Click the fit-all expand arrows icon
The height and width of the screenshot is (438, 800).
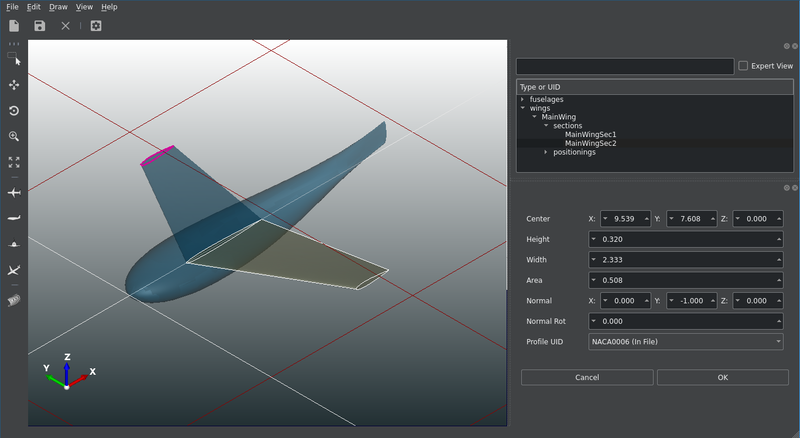(x=14, y=162)
